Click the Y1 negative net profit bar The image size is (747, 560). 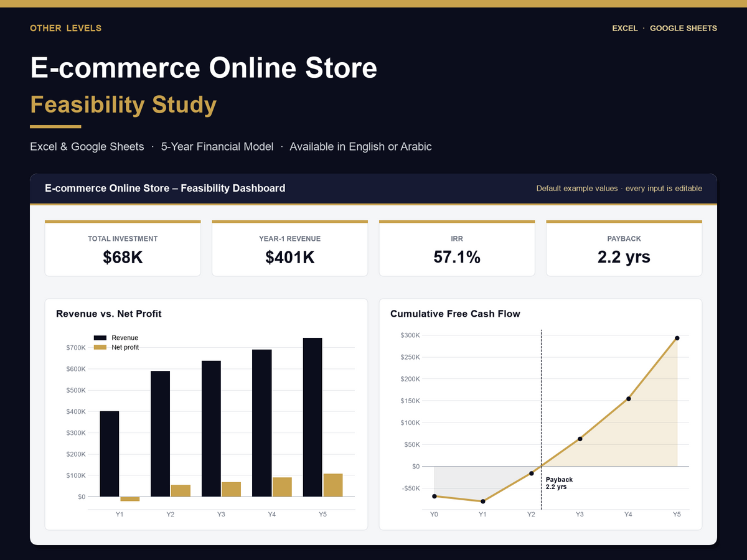tap(129, 499)
